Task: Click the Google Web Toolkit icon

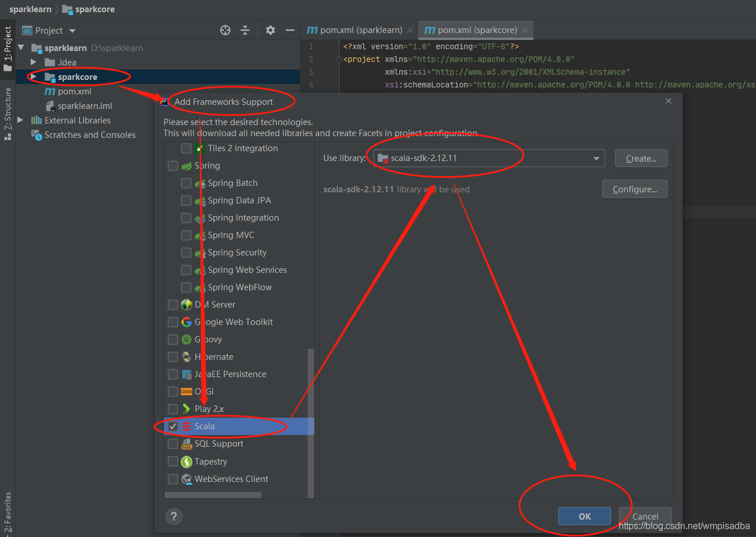Action: (x=187, y=322)
